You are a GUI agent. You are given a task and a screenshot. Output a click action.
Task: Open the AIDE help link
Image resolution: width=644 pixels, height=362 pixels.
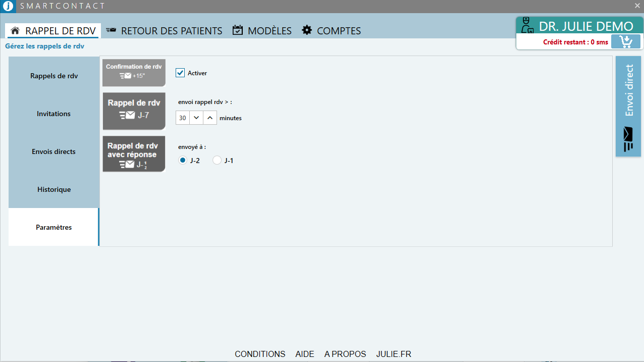point(305,354)
